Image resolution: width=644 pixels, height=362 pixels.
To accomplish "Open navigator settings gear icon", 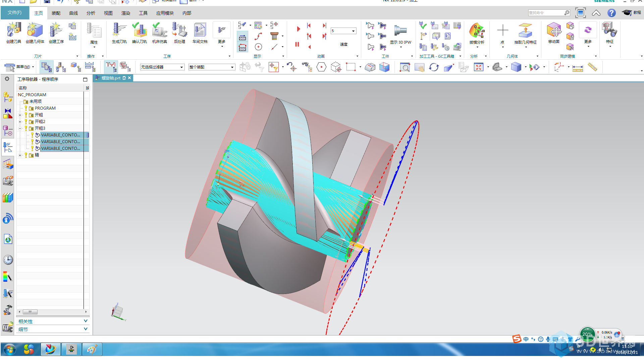I will [x=7, y=79].
